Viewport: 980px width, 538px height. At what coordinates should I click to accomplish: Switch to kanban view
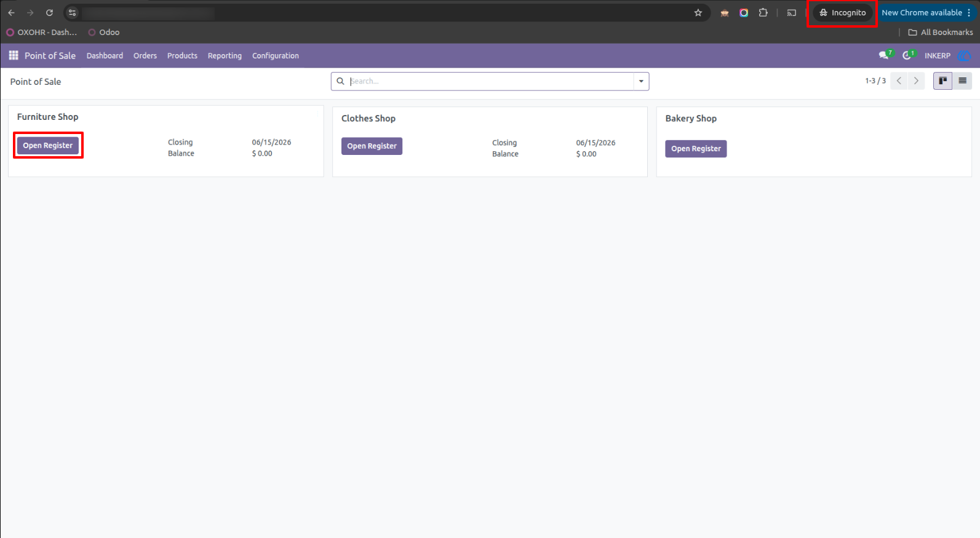coord(942,81)
